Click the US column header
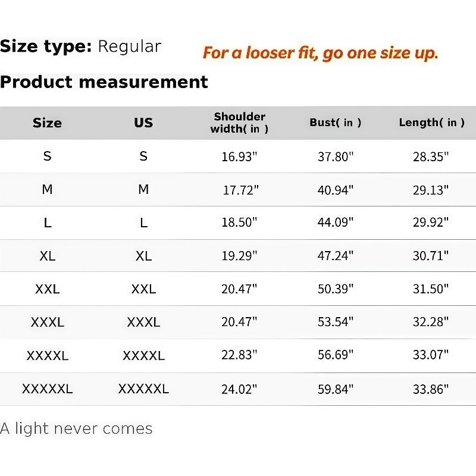The image size is (476, 476). point(143,123)
